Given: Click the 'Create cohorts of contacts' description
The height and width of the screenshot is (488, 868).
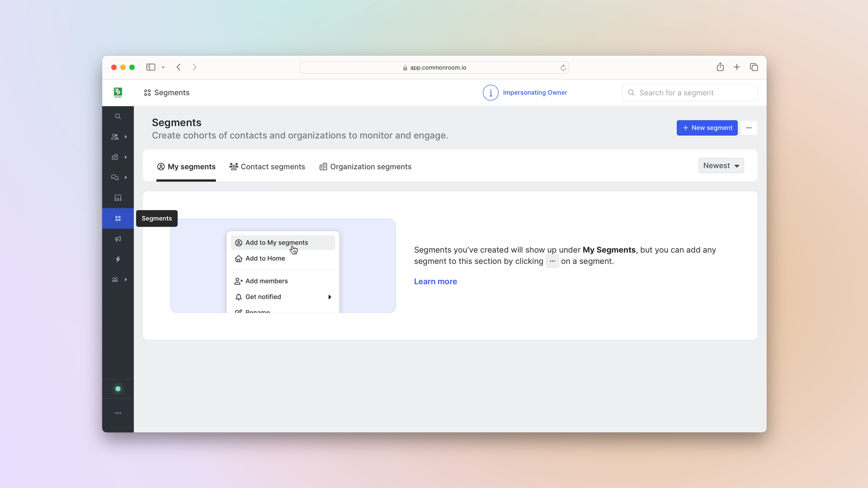Looking at the screenshot, I should pos(300,136).
